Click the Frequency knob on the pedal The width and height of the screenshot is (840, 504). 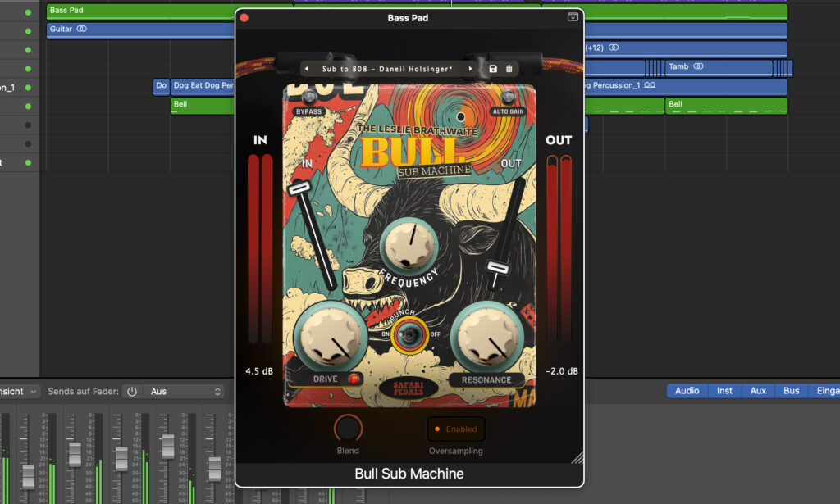tap(409, 245)
